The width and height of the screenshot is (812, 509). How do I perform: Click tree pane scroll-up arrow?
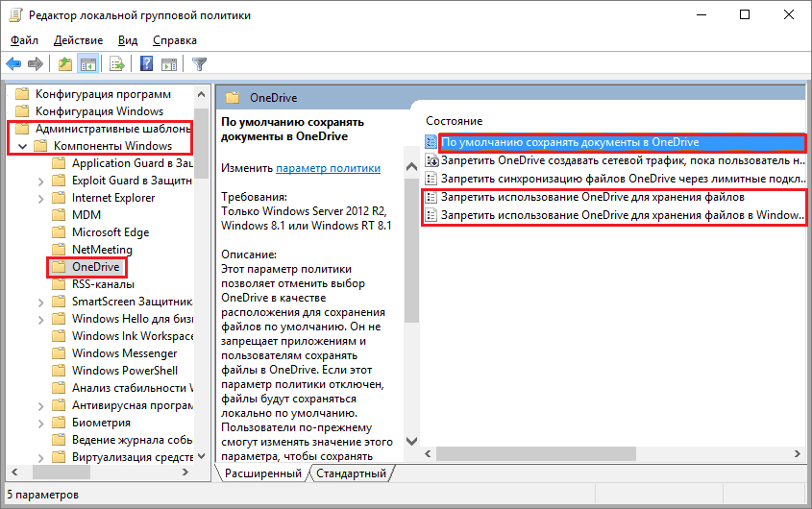pos(202,94)
